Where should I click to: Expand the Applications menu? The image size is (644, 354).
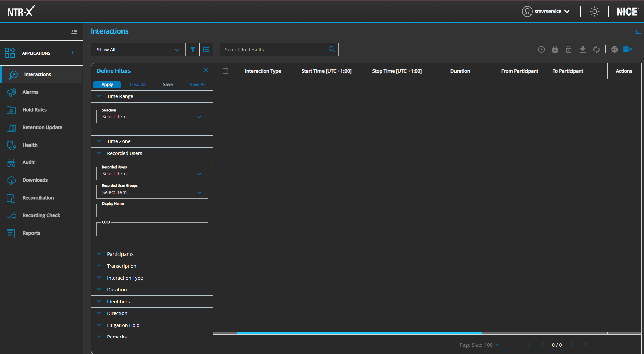[x=41, y=53]
